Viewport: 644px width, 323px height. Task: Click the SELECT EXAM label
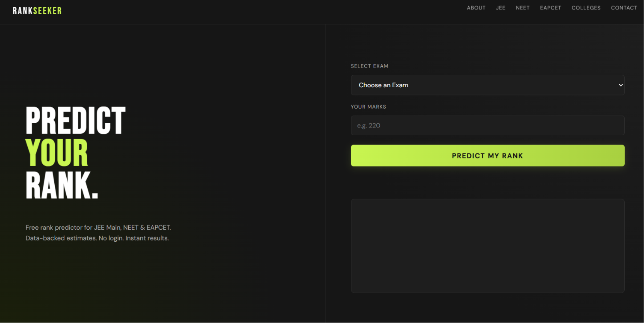(x=369, y=66)
